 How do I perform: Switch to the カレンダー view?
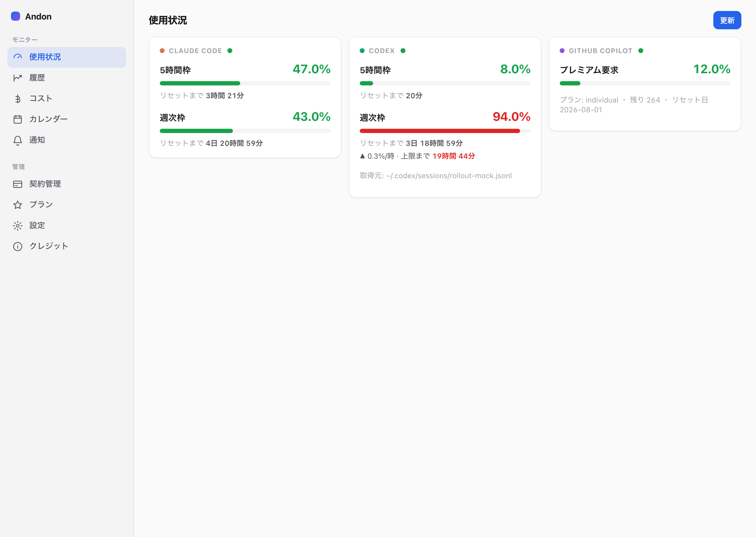click(67, 119)
